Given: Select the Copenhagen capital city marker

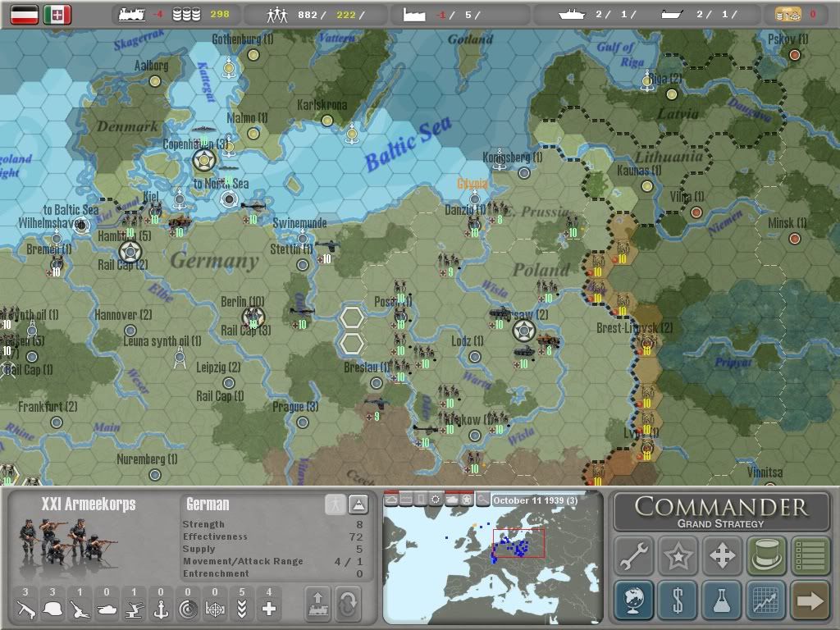Looking at the screenshot, I should click(x=204, y=160).
